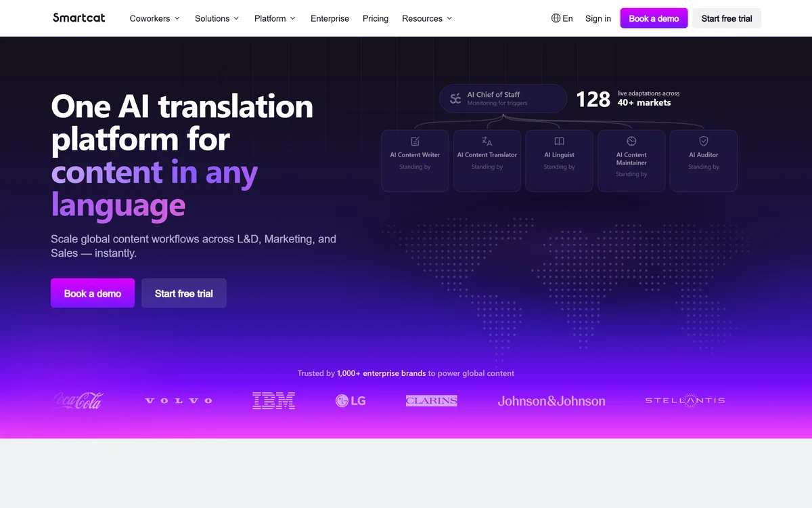Click the IBM logo
The image size is (812, 508).
point(273,401)
